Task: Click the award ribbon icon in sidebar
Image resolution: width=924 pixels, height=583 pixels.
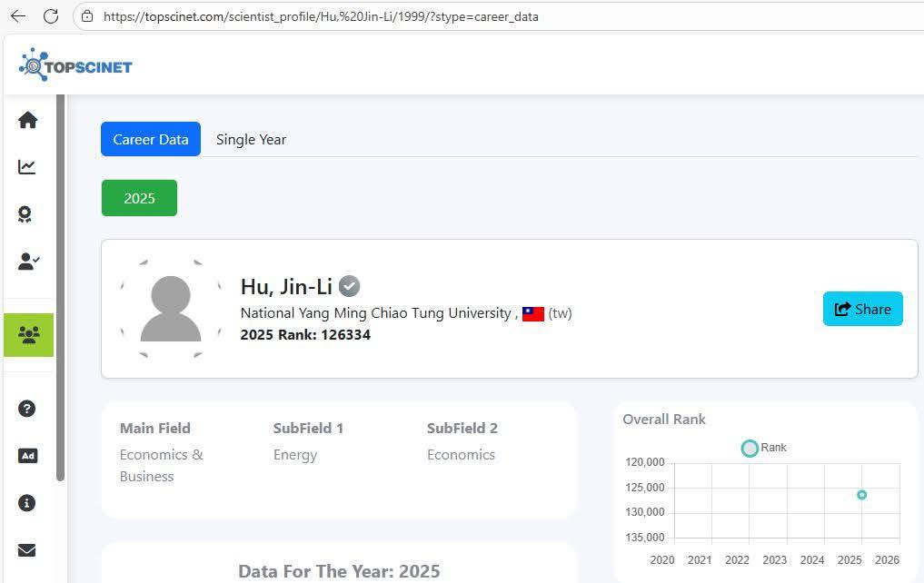Action: 25,214
